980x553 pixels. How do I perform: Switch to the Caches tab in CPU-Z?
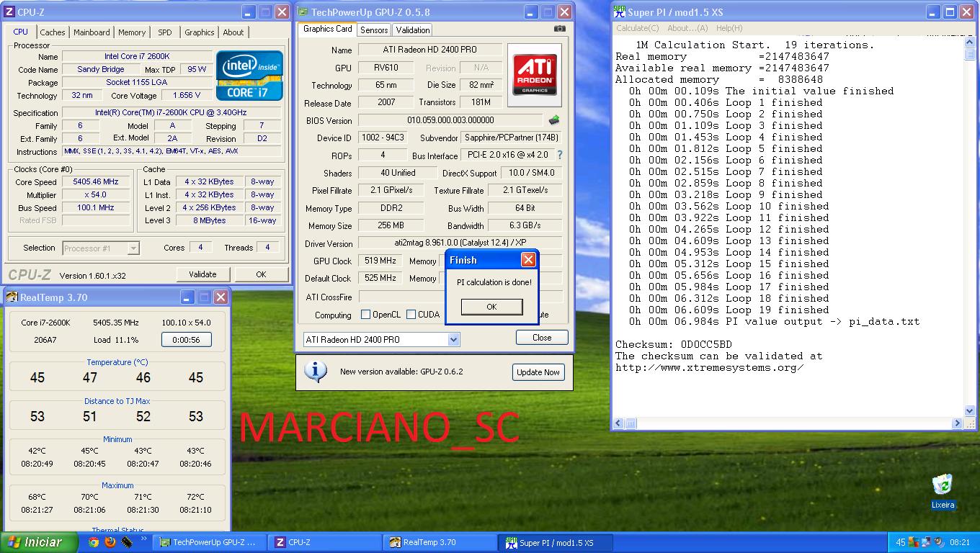pyautogui.click(x=53, y=32)
